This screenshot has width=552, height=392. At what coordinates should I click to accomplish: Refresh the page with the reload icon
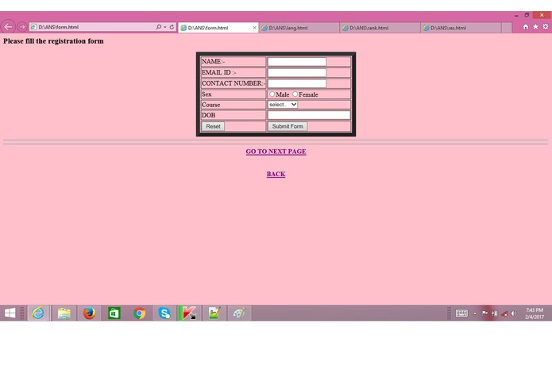pos(172,27)
